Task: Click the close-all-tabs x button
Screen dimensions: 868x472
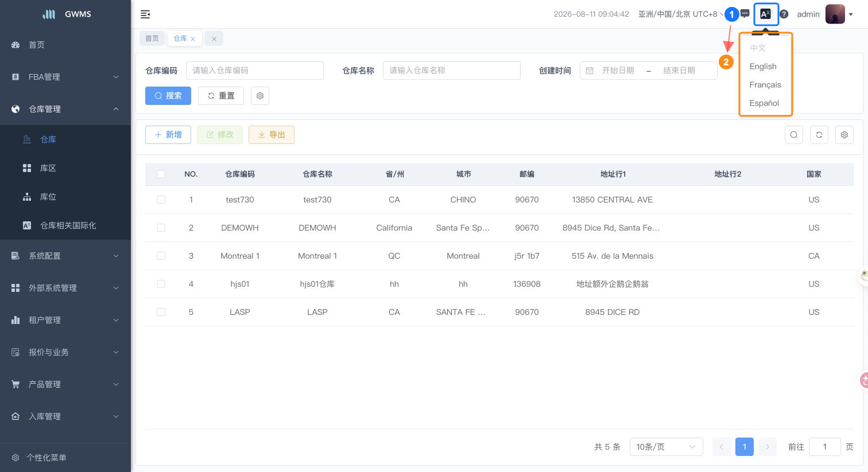Action: tap(214, 38)
